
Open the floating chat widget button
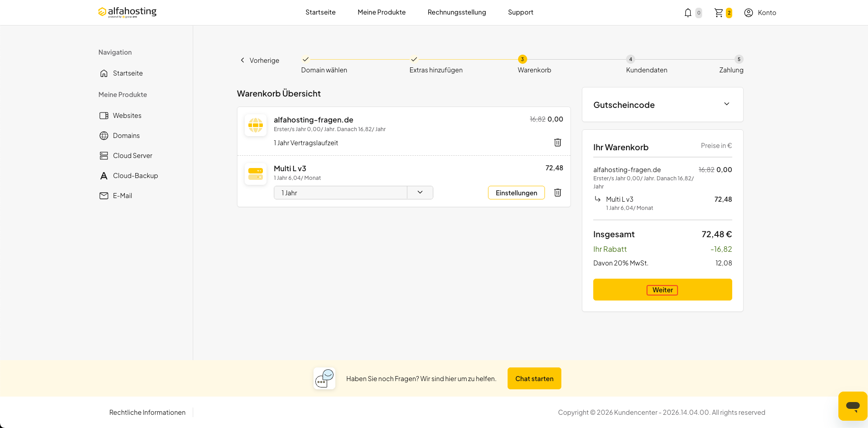click(x=853, y=406)
